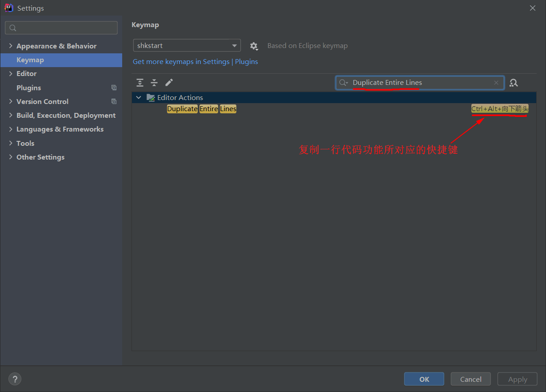This screenshot has width=546, height=392.
Task: Open Other Settings page
Action: click(x=40, y=157)
